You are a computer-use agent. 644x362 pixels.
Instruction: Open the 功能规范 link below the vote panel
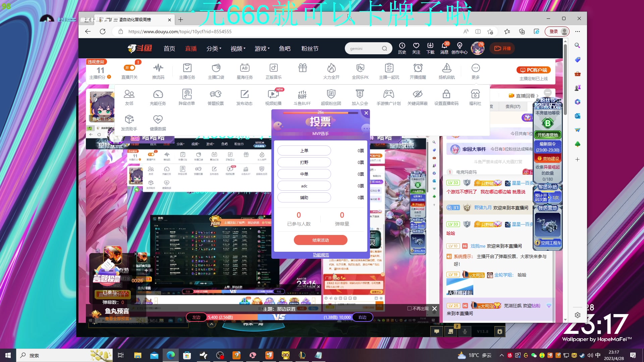pos(320,255)
